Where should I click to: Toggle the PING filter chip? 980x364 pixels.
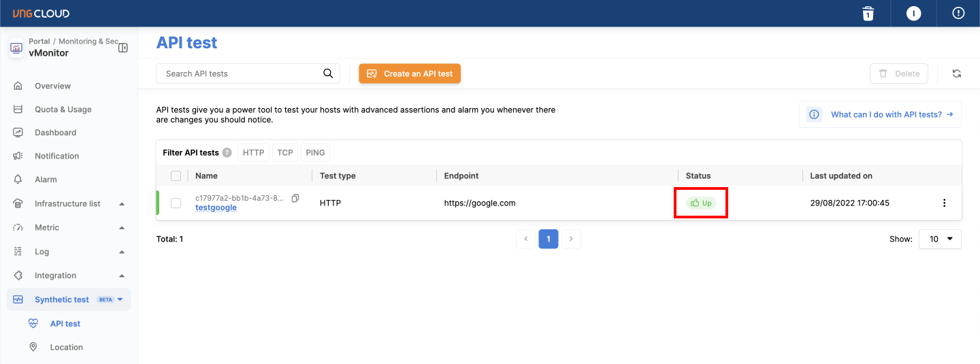click(x=315, y=152)
